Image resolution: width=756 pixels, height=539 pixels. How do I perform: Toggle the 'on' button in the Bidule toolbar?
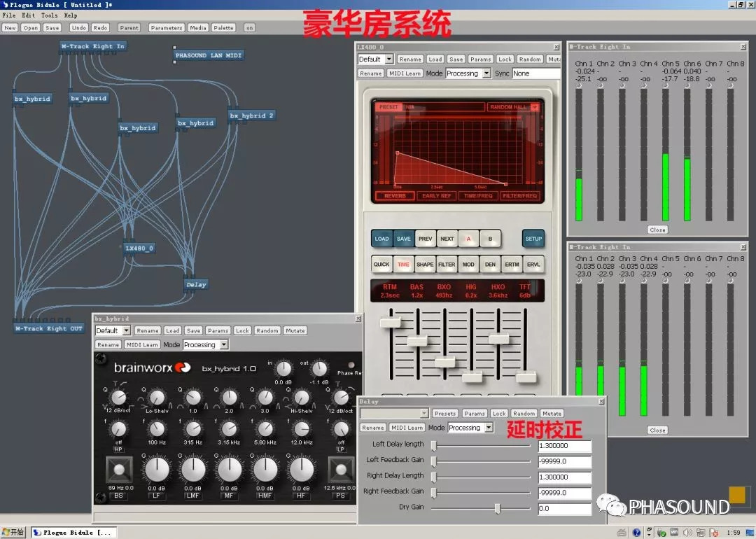(x=249, y=27)
